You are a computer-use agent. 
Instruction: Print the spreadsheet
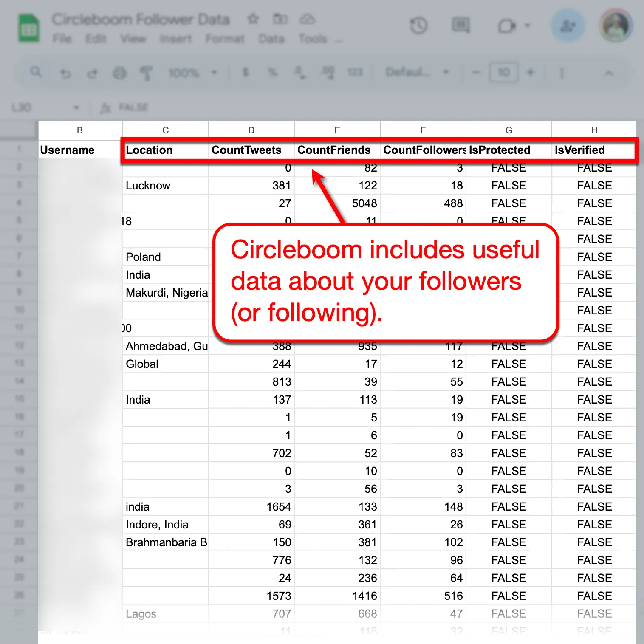click(120, 73)
